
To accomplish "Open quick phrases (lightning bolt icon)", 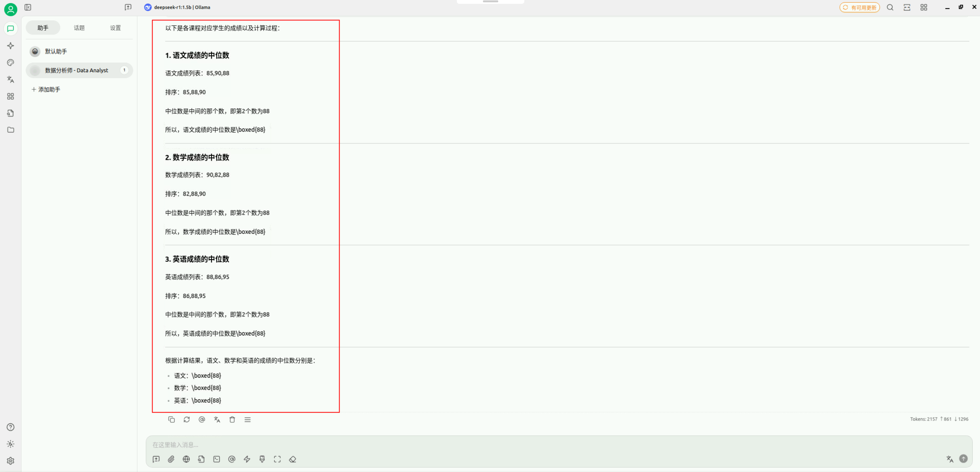I will (247, 459).
